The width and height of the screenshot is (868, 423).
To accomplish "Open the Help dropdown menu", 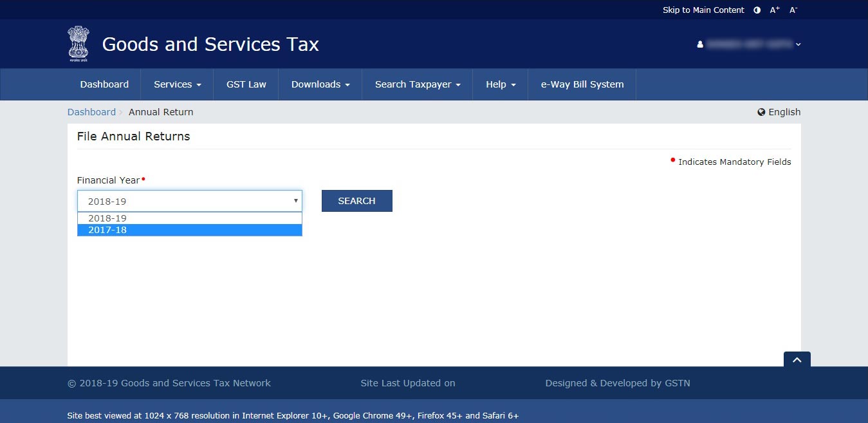I will tap(500, 84).
